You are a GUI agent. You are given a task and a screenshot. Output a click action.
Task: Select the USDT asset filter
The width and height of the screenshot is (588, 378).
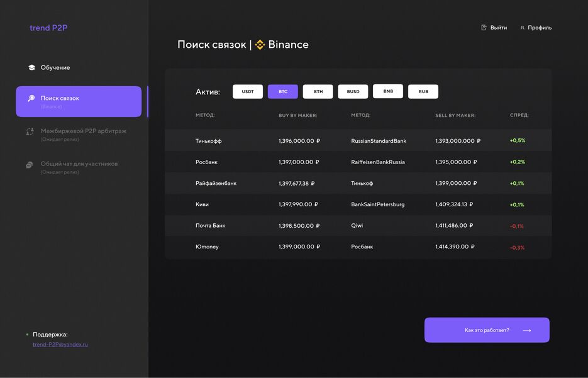pyautogui.click(x=248, y=91)
